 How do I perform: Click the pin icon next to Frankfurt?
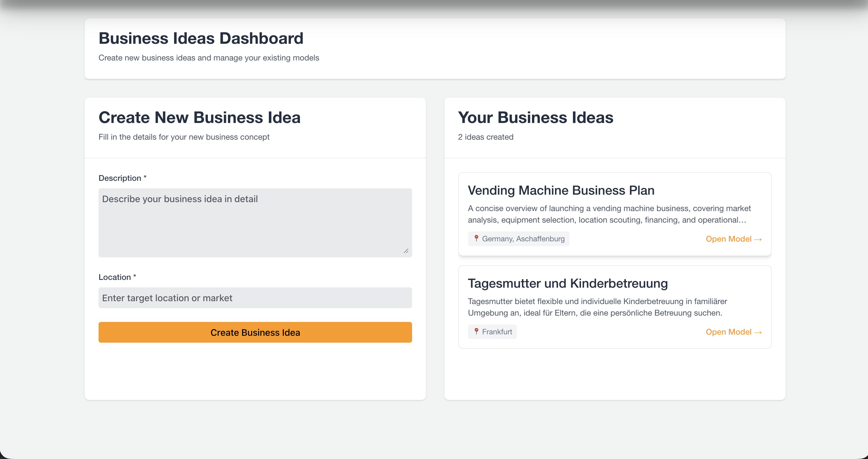pos(476,331)
